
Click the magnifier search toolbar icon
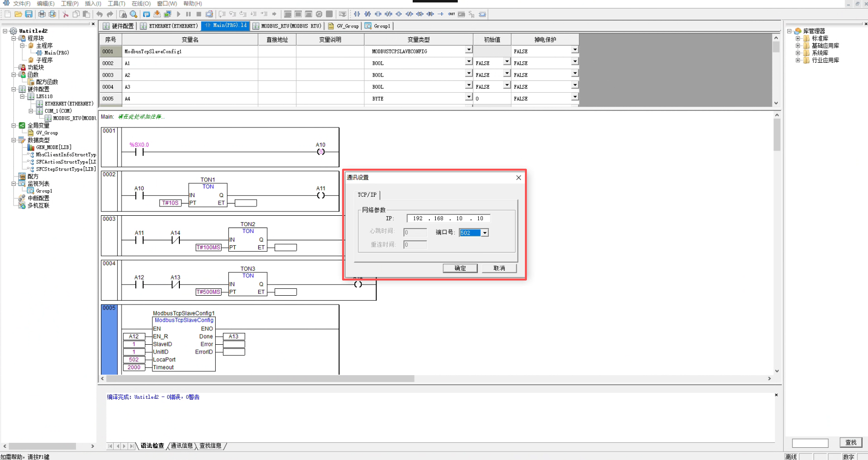(x=133, y=14)
